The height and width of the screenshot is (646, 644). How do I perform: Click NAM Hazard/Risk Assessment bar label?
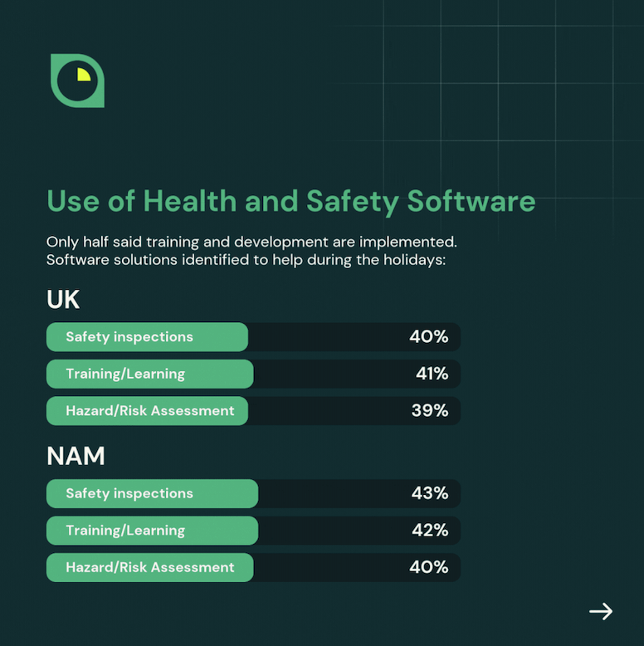(x=150, y=567)
